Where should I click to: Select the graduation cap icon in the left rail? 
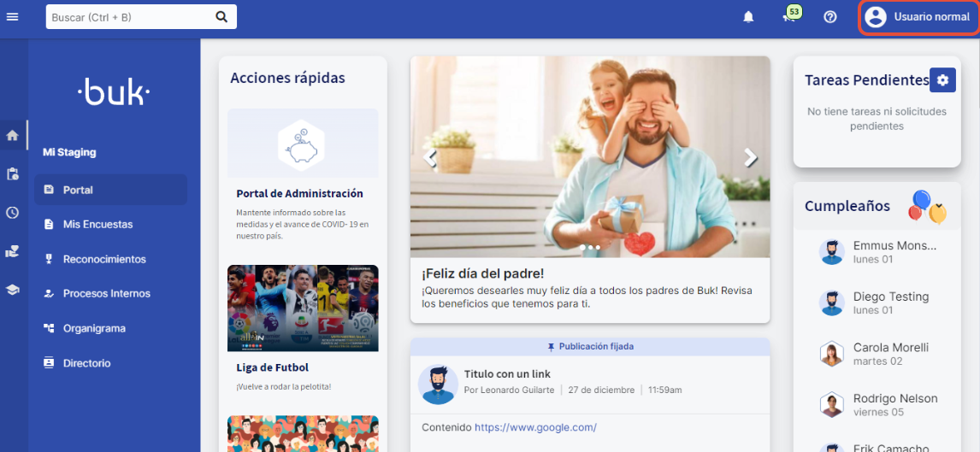(x=12, y=290)
